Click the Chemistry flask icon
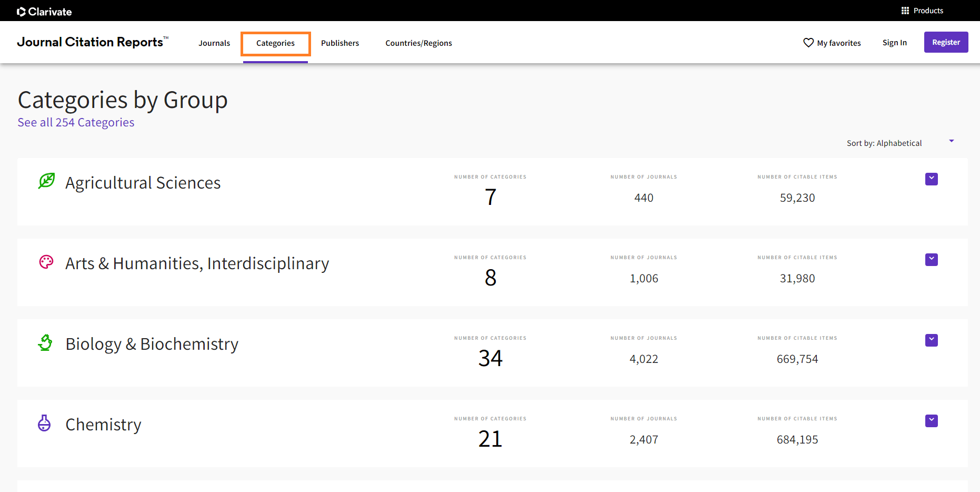Image resolution: width=980 pixels, height=492 pixels. tap(44, 423)
